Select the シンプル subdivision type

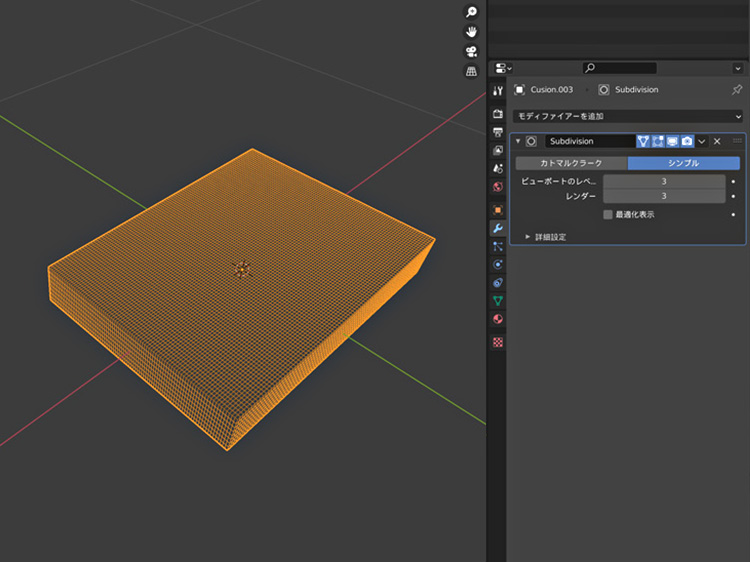pyautogui.click(x=683, y=163)
